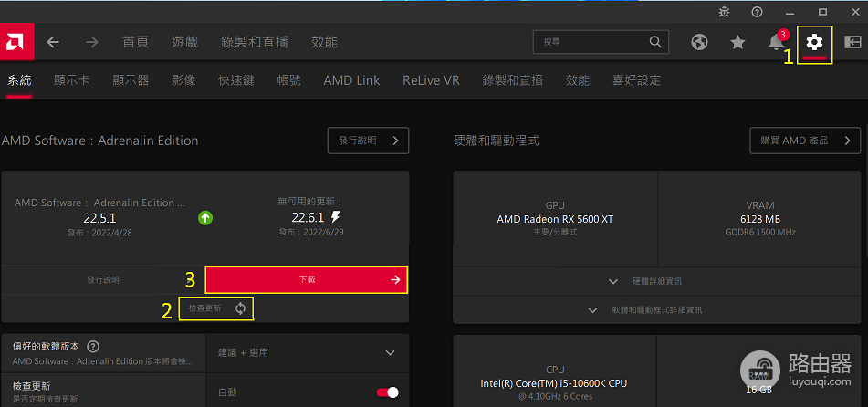Click 檢查更新 button
868x407 pixels.
216,308
